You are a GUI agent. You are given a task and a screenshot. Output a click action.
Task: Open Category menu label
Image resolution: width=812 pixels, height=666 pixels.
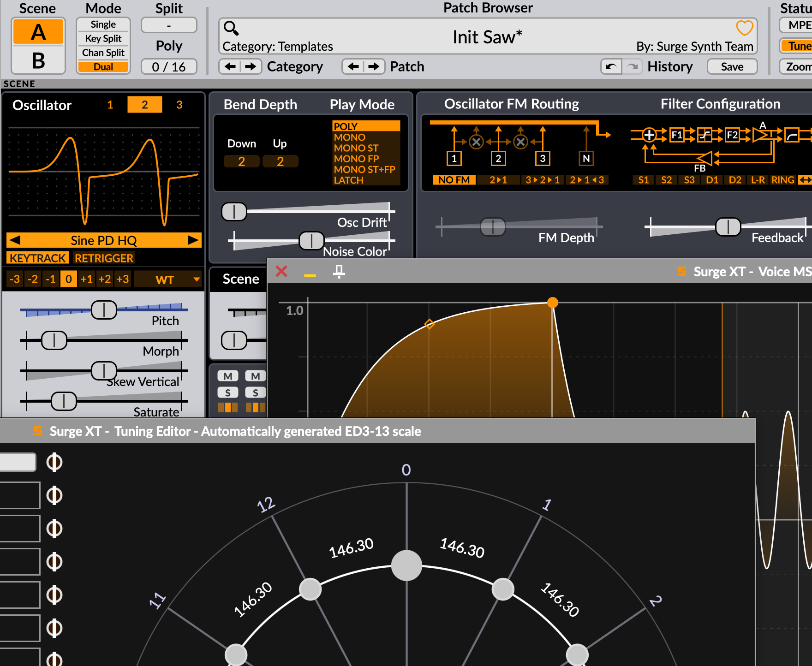295,66
